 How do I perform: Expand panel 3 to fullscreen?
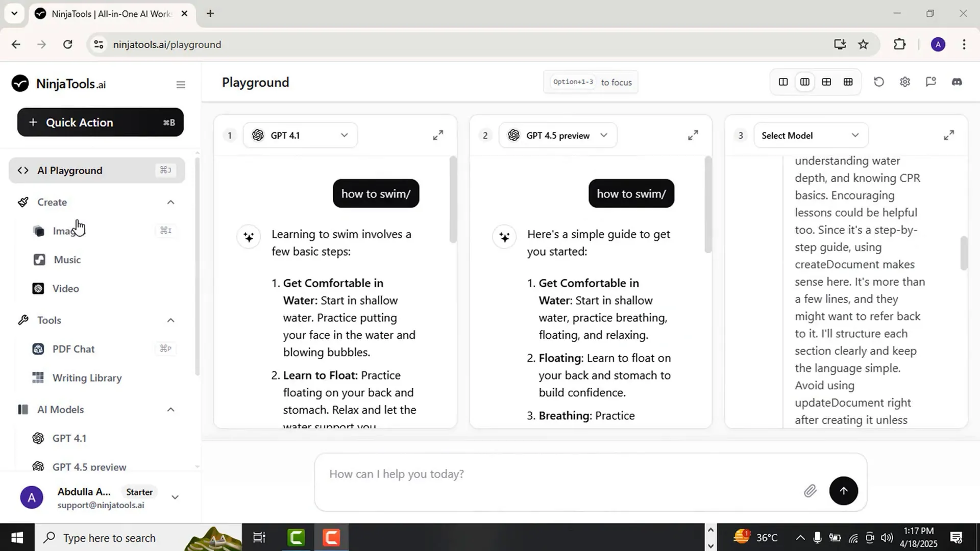click(x=949, y=135)
